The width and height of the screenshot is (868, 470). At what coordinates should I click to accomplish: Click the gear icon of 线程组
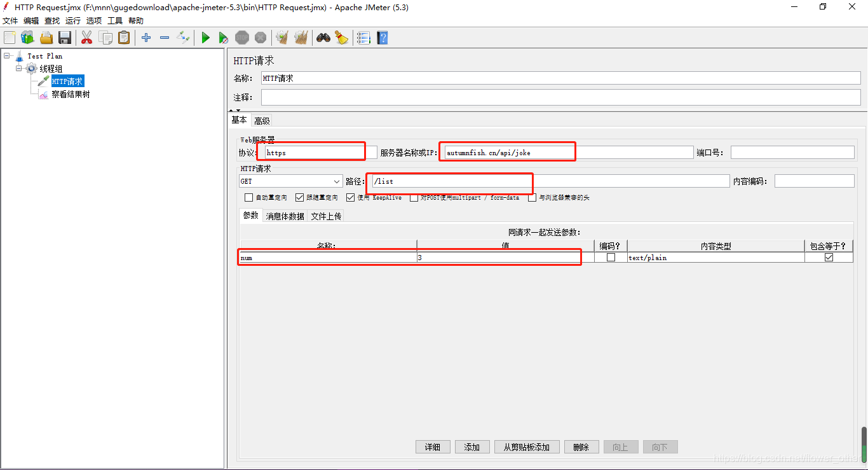(x=31, y=69)
